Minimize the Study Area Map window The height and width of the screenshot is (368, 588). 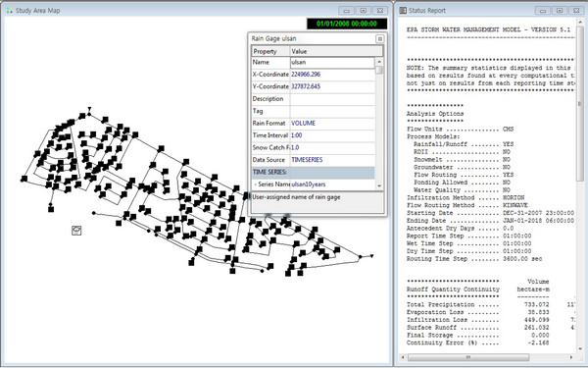coord(346,11)
